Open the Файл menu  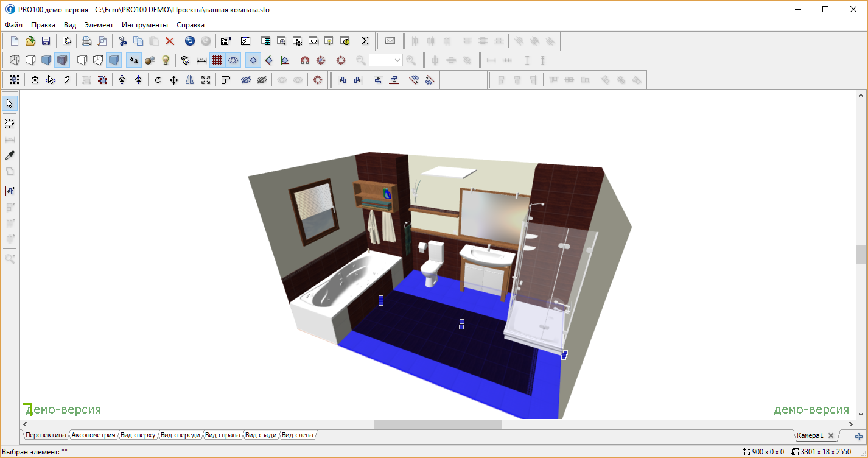(x=13, y=25)
